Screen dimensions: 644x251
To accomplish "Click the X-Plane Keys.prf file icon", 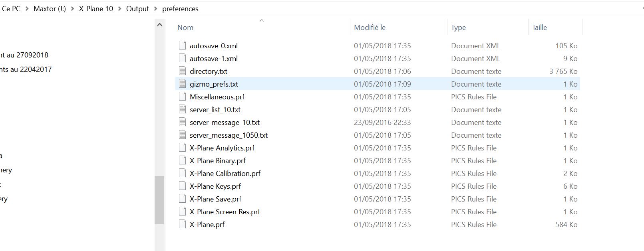I will coord(183,186).
